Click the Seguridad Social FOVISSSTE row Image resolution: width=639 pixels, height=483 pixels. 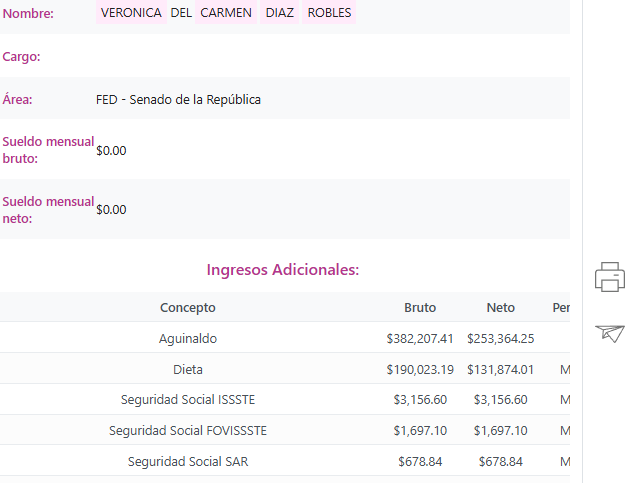click(x=187, y=431)
